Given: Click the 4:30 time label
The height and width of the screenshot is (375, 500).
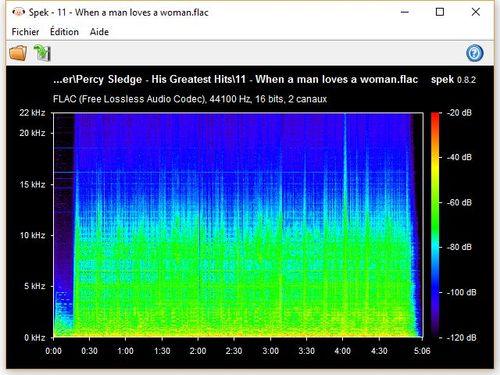Looking at the screenshot, I should pyautogui.click(x=379, y=351).
